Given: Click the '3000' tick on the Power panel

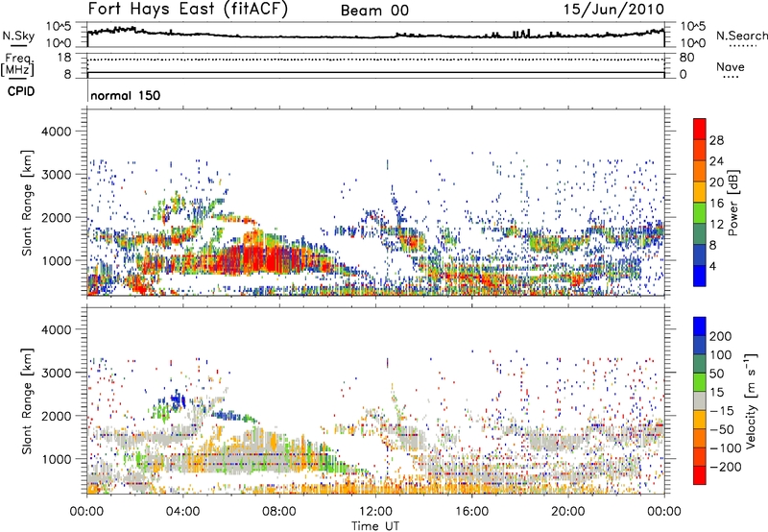Looking at the screenshot, I should 57,175.
